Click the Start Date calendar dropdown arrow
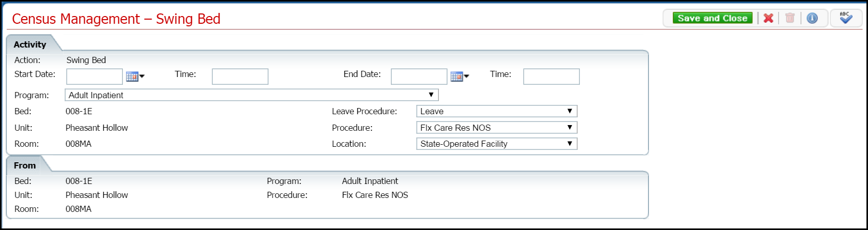The image size is (868, 230). [x=142, y=76]
